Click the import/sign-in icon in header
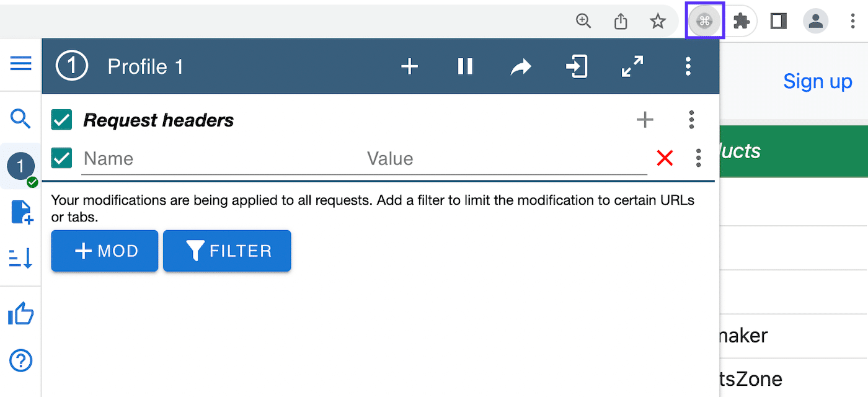 pos(577,66)
